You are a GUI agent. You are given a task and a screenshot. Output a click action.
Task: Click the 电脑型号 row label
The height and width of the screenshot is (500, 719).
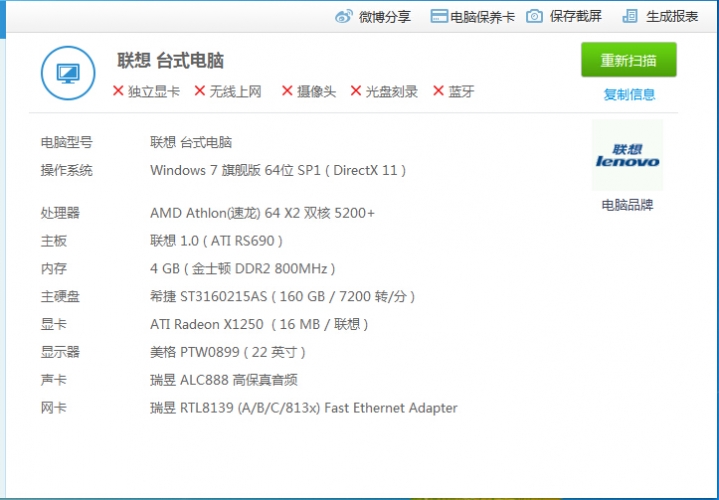(x=66, y=142)
